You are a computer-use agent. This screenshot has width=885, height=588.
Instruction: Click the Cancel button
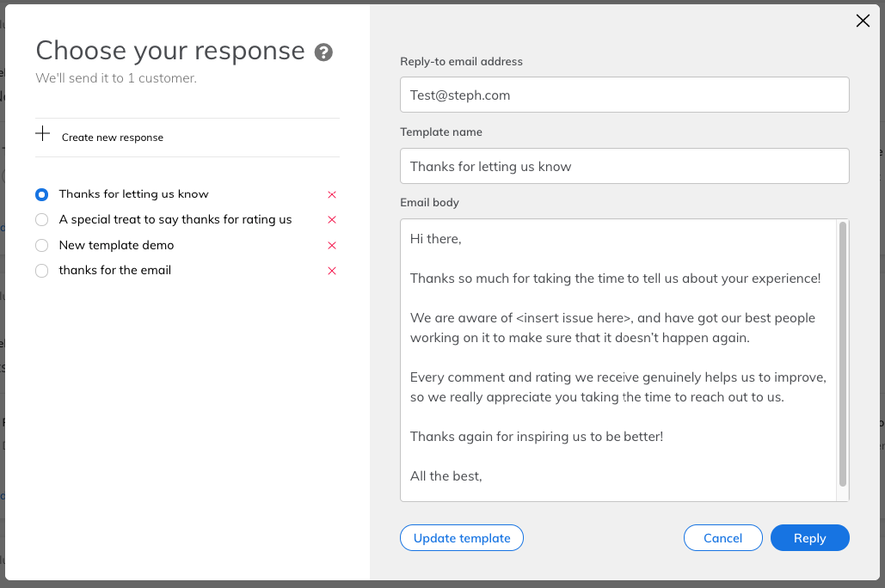(722, 538)
